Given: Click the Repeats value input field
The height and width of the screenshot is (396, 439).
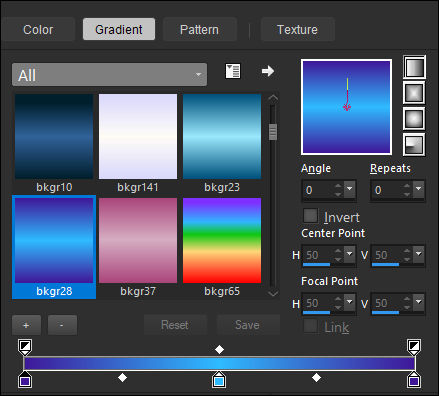Looking at the screenshot, I should point(387,190).
